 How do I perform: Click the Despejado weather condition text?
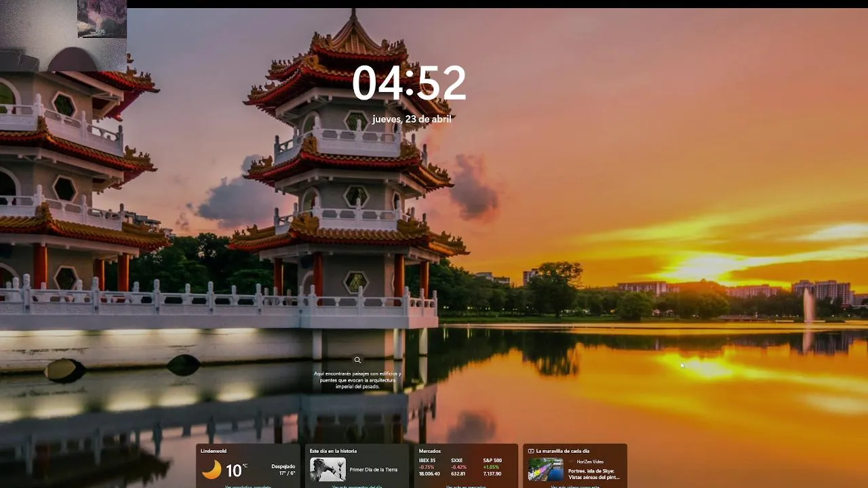tap(283, 466)
